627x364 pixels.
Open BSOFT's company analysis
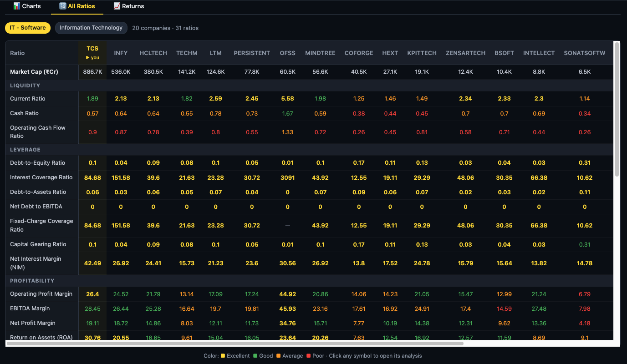504,53
